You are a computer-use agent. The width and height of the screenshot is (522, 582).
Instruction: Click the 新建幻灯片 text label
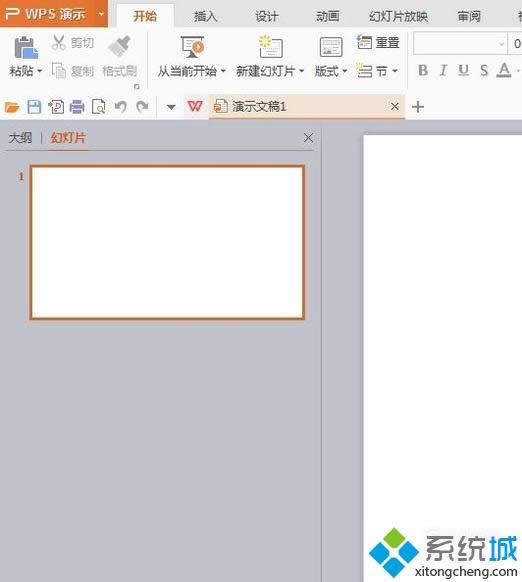pos(265,71)
